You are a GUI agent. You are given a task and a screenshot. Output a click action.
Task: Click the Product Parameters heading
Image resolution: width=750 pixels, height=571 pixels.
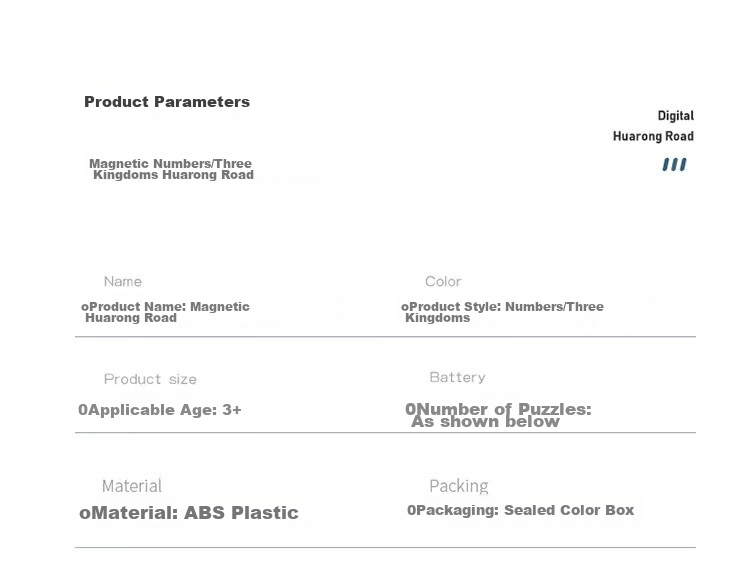167,102
